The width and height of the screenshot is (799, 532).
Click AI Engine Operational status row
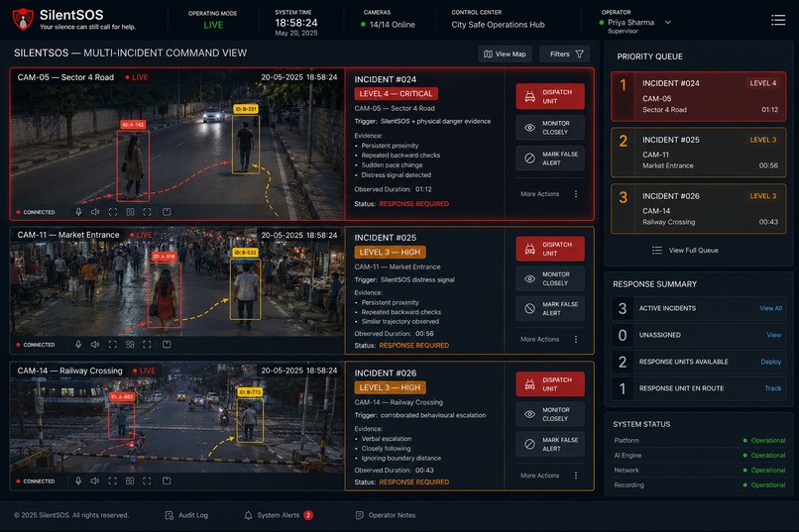pos(699,455)
